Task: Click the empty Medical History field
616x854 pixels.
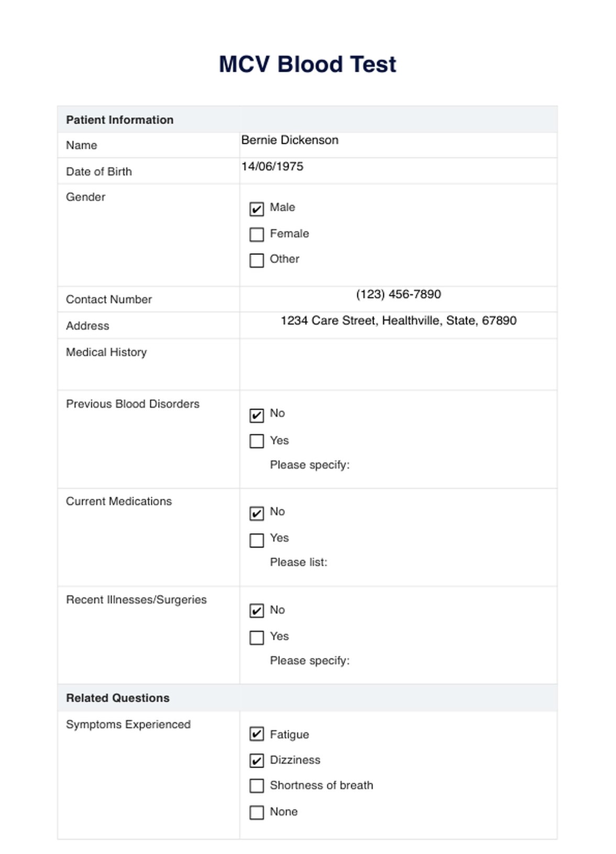Action: 398,364
